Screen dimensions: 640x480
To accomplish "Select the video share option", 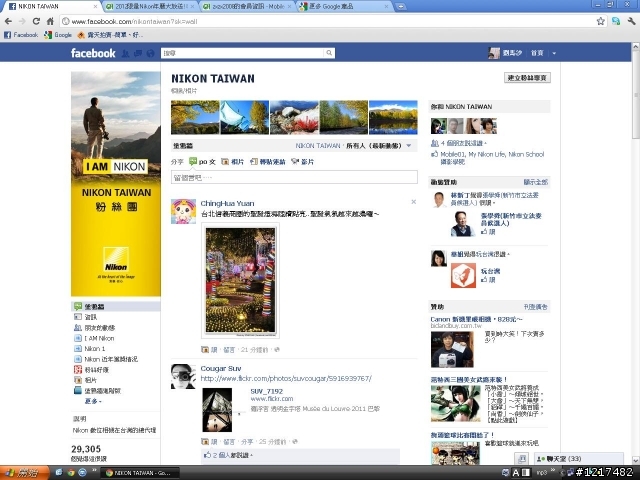I will tap(302, 162).
